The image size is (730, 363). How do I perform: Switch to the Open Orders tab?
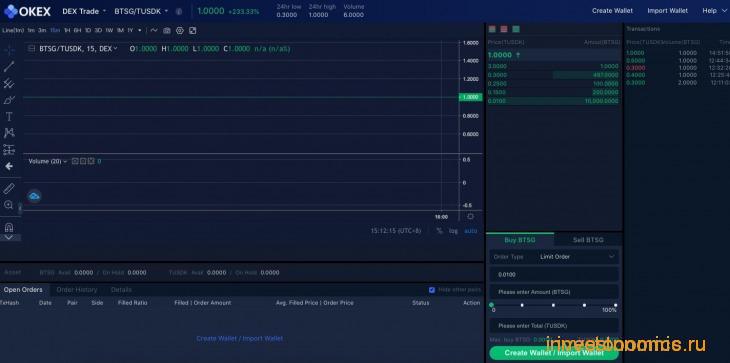23,290
